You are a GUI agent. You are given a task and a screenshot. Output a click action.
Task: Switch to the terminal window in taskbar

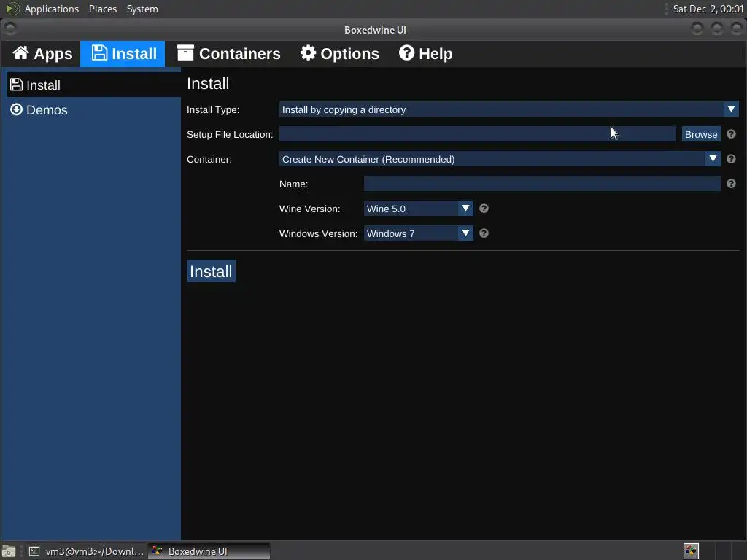pyautogui.click(x=86, y=551)
